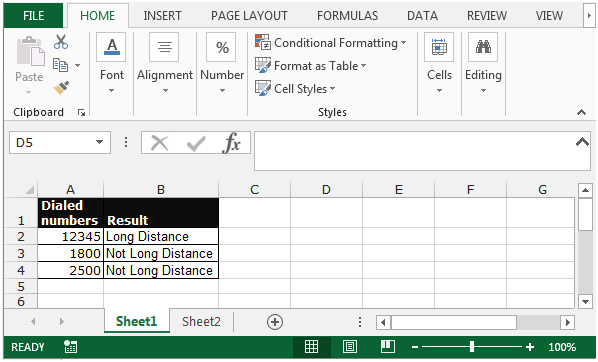Click the horizontal scrollbar right arrow
This screenshot has height=362, width=598.
(x=567, y=323)
